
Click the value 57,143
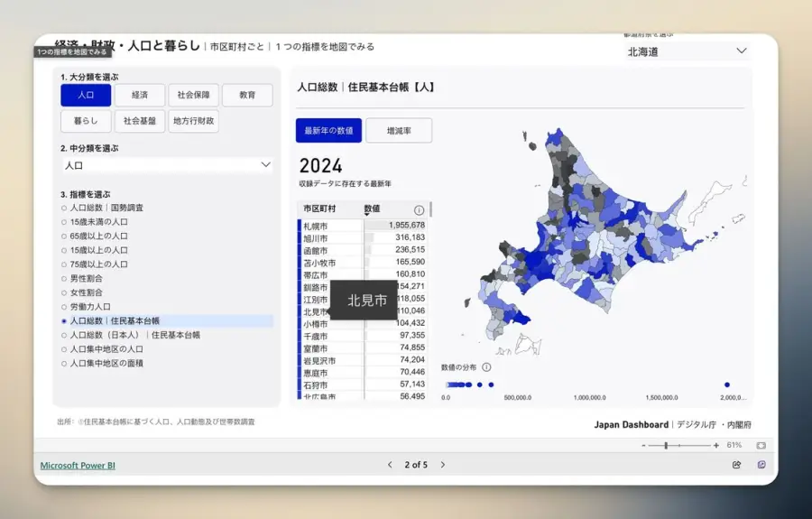tap(412, 384)
